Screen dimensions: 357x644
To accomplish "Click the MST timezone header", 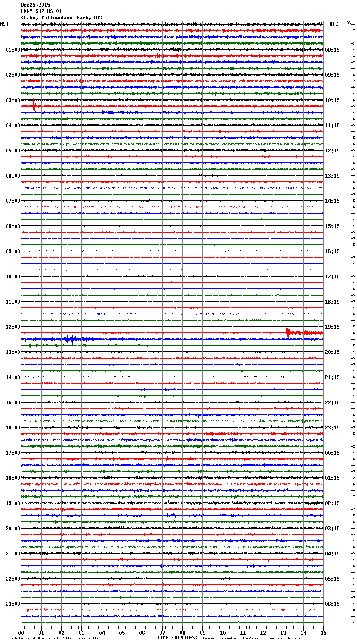I will (x=4, y=24).
